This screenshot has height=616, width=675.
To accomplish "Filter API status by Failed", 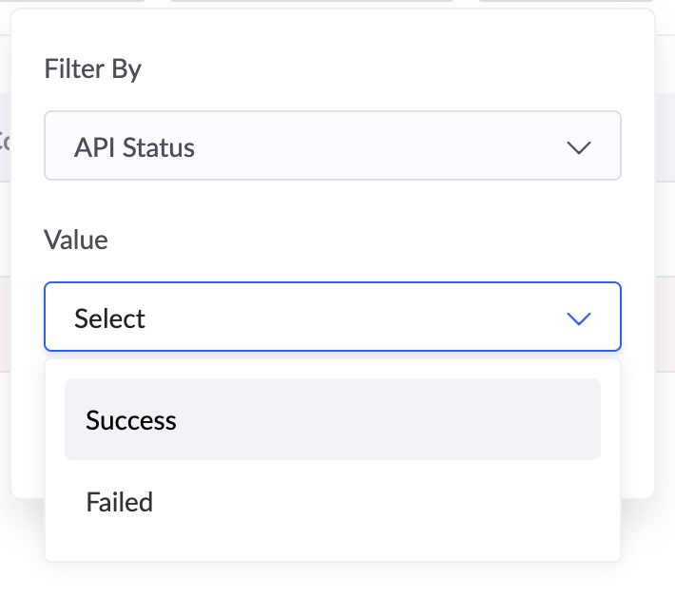I will (332, 502).
